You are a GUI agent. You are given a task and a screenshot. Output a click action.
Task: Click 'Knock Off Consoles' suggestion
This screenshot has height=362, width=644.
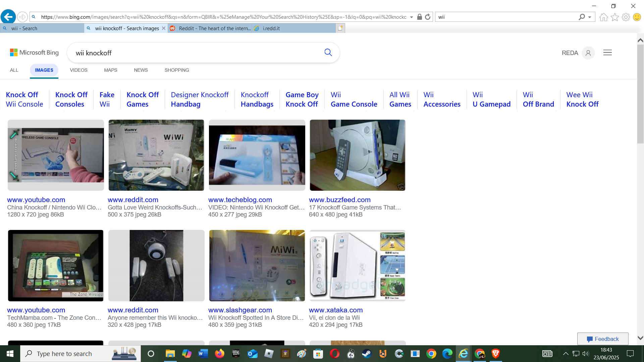[71, 99]
